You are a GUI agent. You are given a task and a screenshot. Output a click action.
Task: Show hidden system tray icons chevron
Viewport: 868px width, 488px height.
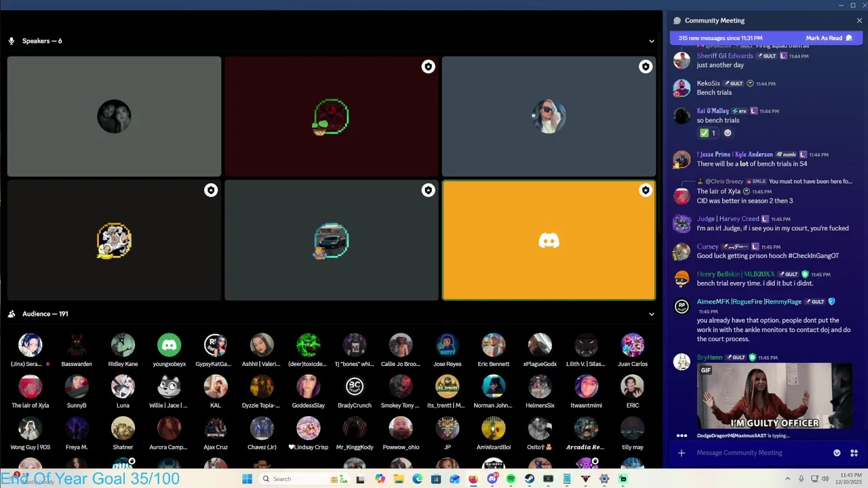(787, 479)
